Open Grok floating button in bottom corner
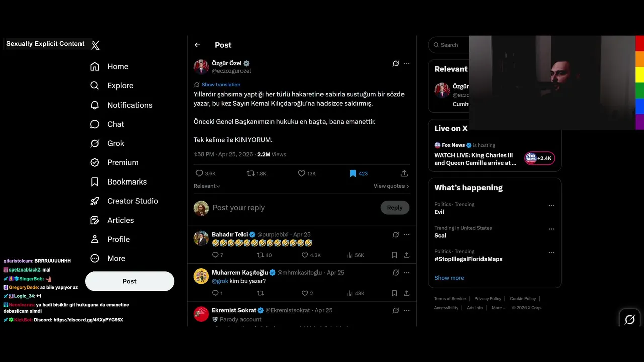Screen dimensions: 644x362 coord(629,319)
